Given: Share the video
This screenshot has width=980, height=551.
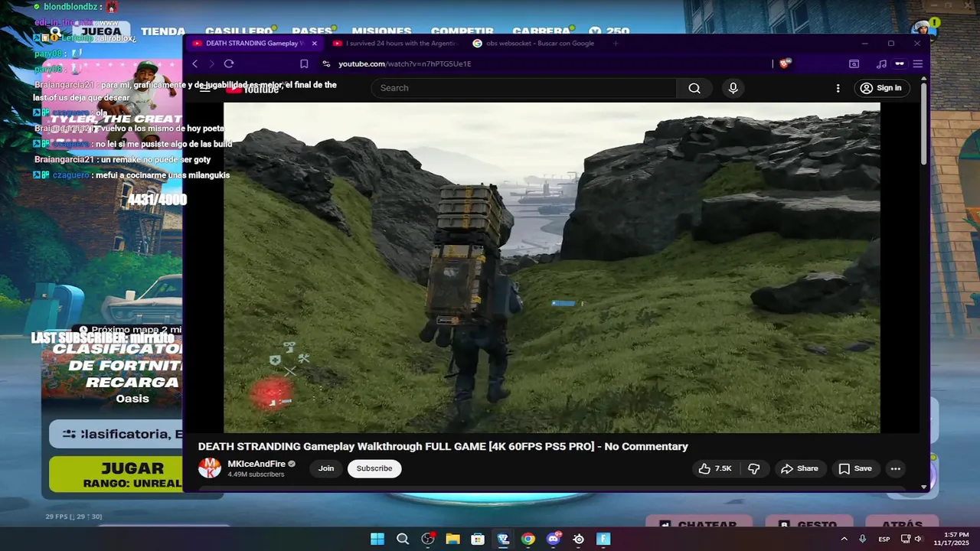Looking at the screenshot, I should point(799,468).
